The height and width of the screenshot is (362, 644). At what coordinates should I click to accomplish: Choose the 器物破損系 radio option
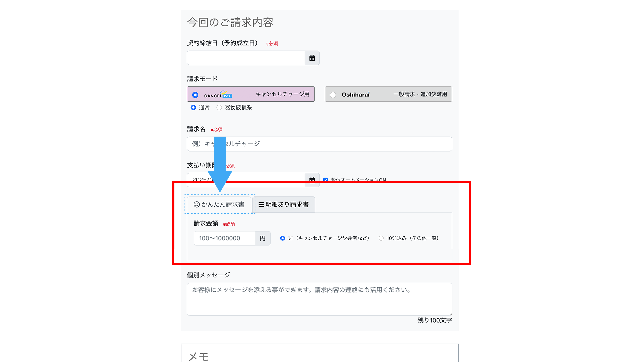tap(219, 107)
